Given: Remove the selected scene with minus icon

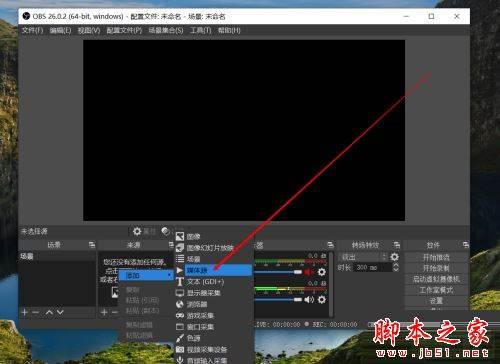Looking at the screenshot, I should click(35, 312).
